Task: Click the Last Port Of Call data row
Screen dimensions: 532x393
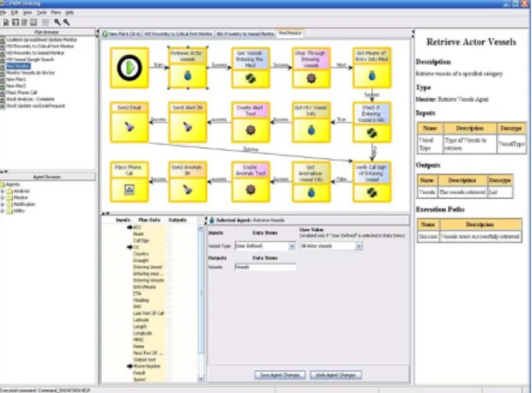Action: tap(148, 313)
